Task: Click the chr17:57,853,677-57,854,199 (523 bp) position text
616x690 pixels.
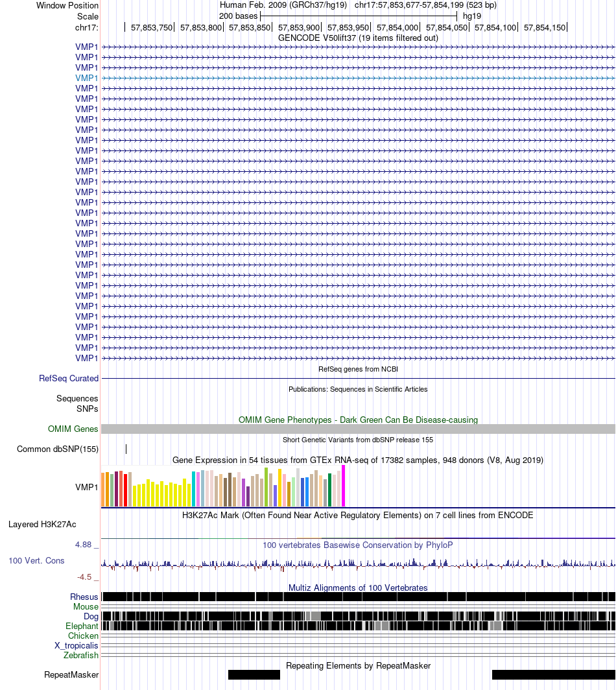Action: (x=425, y=5)
